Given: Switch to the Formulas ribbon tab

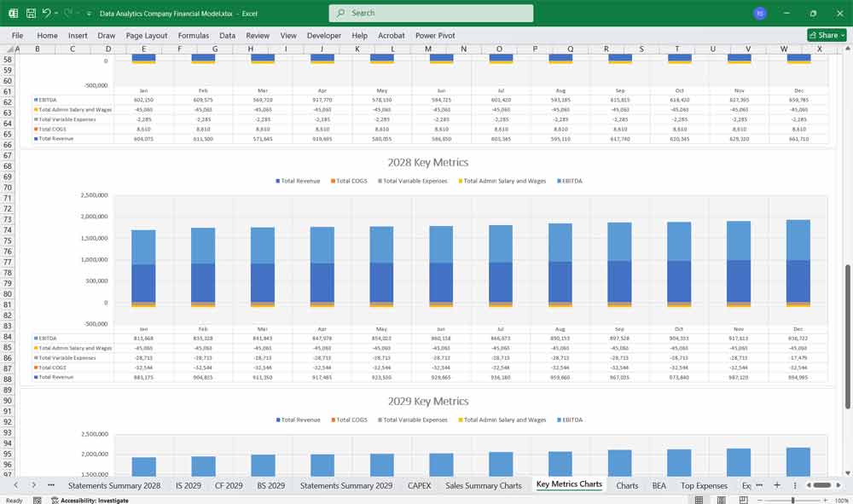Looking at the screenshot, I should click(194, 36).
